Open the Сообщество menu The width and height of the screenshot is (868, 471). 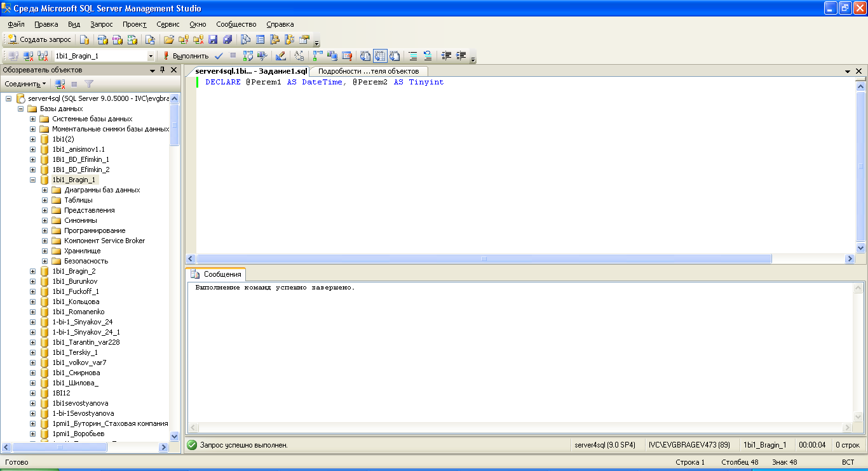pos(236,24)
